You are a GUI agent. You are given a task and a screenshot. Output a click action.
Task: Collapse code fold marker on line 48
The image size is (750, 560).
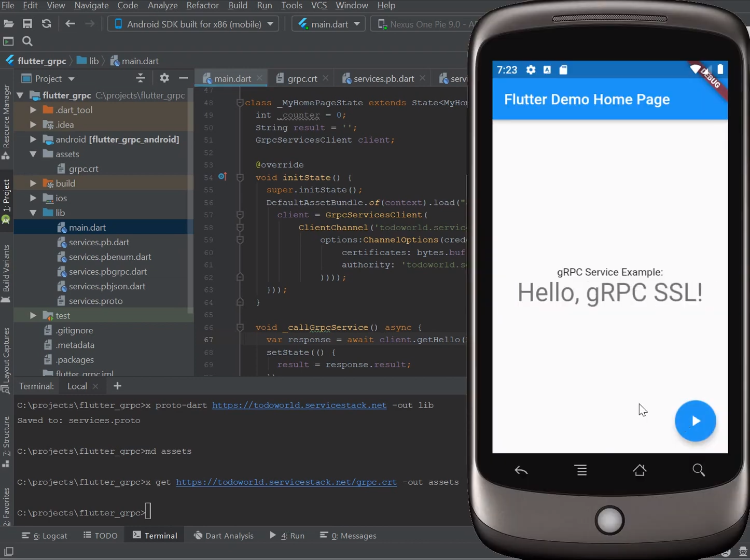tap(240, 103)
